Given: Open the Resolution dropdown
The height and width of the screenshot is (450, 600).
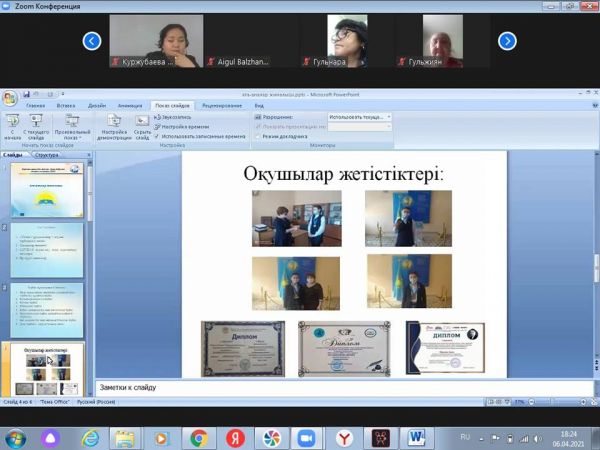Looking at the screenshot, I should coord(359,117).
